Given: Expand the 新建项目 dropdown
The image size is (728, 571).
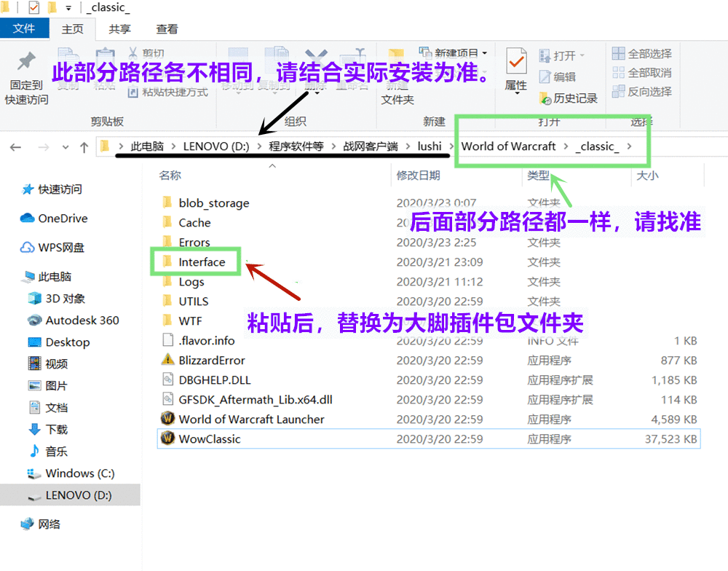Looking at the screenshot, I should click(x=484, y=53).
